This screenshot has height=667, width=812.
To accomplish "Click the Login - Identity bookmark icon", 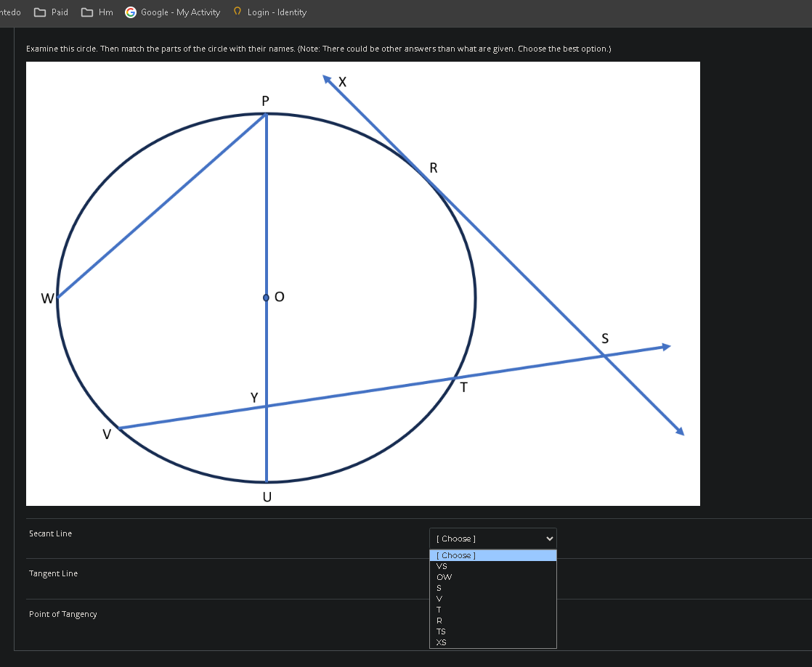I will pos(237,12).
